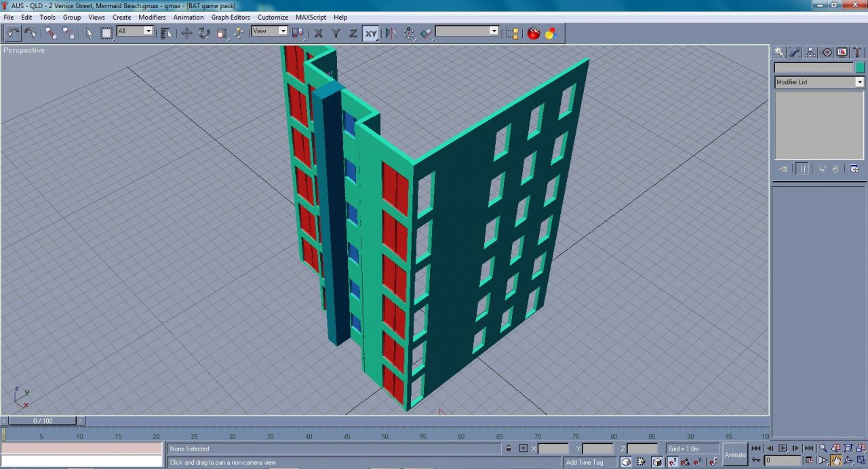Image resolution: width=868 pixels, height=469 pixels.
Task: Go to the start frame
Action: coord(757,449)
